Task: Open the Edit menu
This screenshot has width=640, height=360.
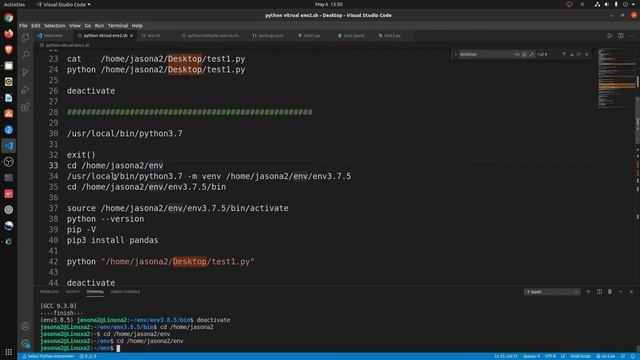Action: tap(36, 25)
